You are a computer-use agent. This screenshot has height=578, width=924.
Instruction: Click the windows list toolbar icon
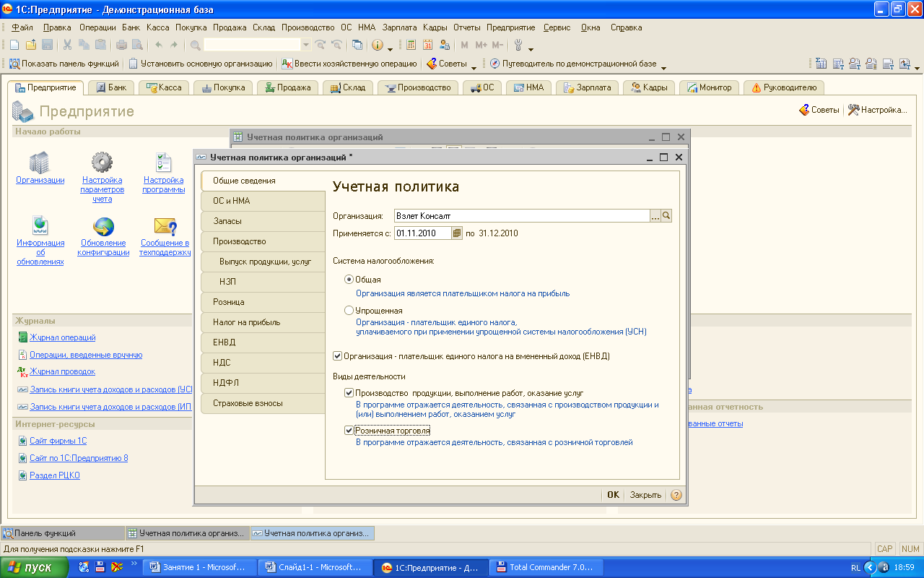357,45
